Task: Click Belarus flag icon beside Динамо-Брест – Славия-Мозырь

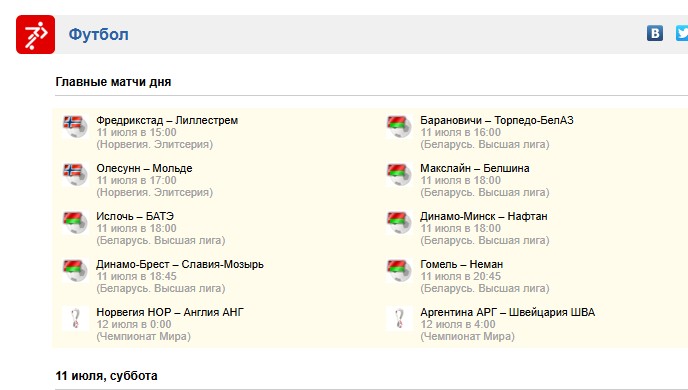Action: coord(75,270)
